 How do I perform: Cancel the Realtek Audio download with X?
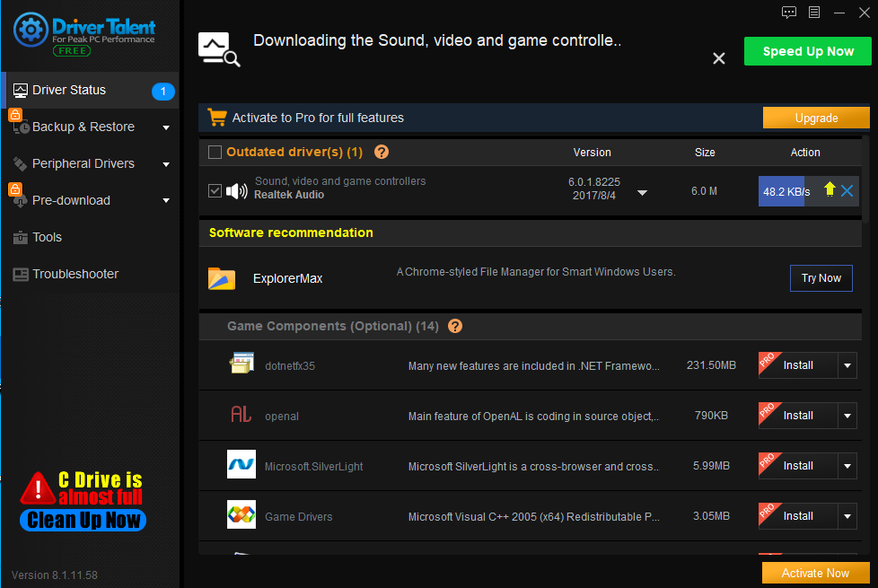coord(847,191)
